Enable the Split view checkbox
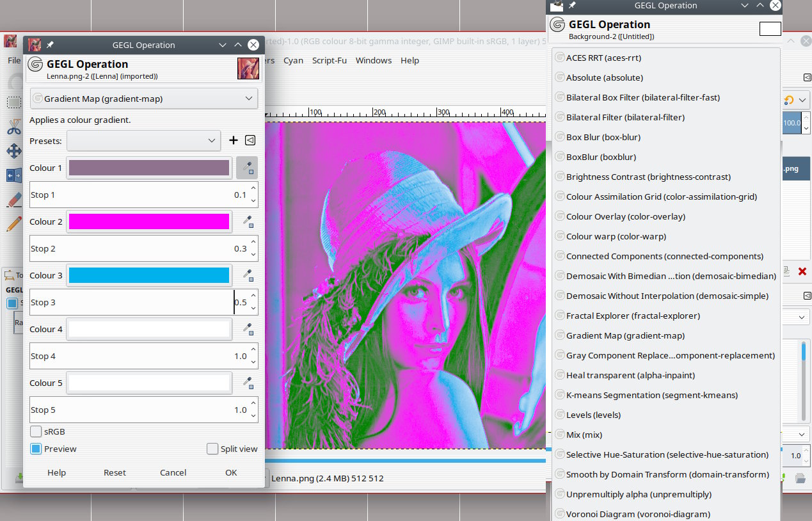812x521 pixels. coord(212,449)
